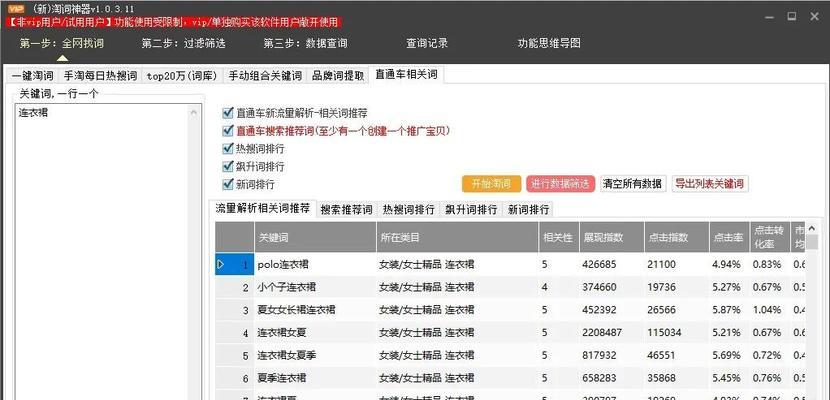Open 新词排行 result tab
Image resolution: width=830 pixels, height=400 pixels.
528,210
